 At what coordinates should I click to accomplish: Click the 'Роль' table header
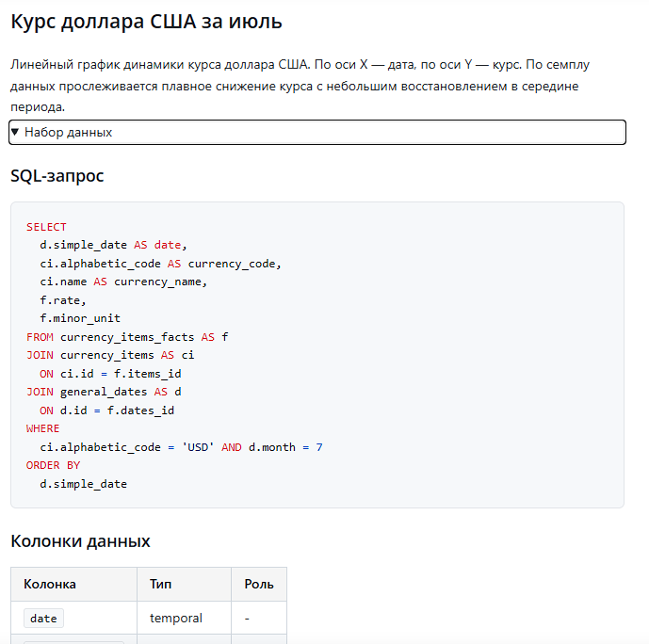pyautogui.click(x=259, y=584)
